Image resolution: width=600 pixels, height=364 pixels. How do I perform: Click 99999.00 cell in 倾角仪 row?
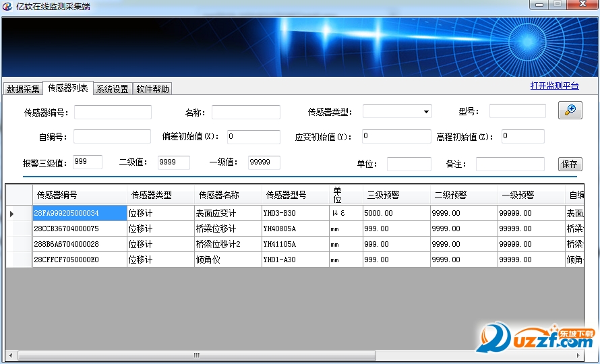click(x=531, y=260)
